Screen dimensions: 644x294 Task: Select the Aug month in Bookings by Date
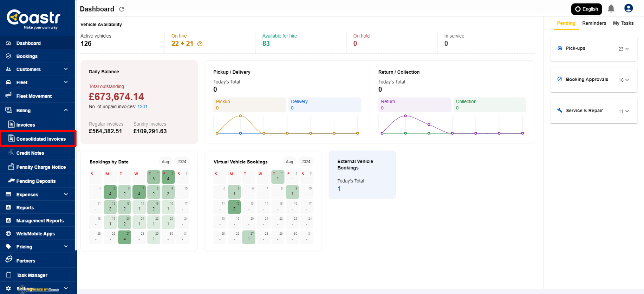(165, 162)
